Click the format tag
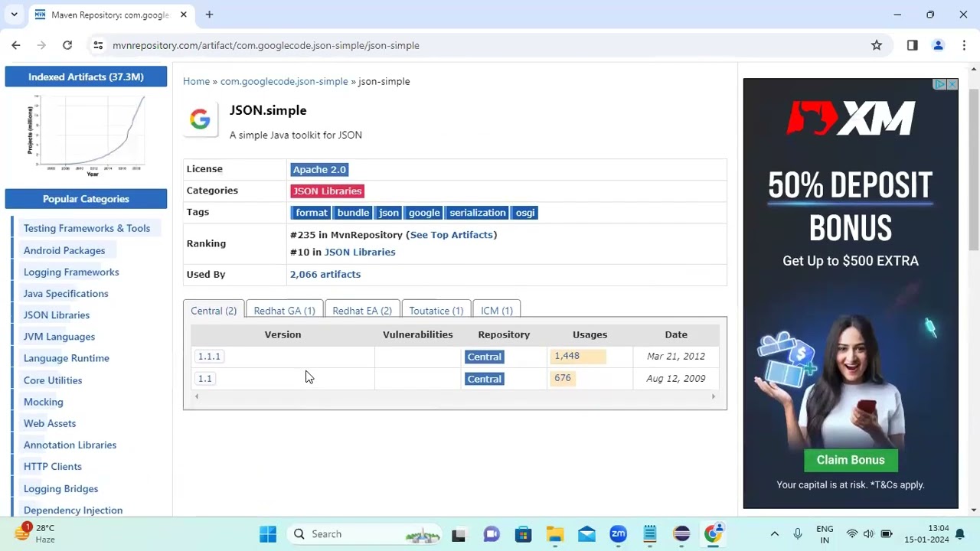The width and height of the screenshot is (980, 551). click(x=311, y=213)
